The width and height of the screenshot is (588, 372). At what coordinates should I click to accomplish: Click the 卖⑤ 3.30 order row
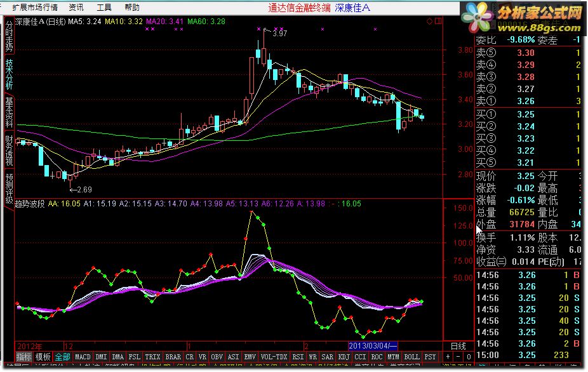pos(529,53)
